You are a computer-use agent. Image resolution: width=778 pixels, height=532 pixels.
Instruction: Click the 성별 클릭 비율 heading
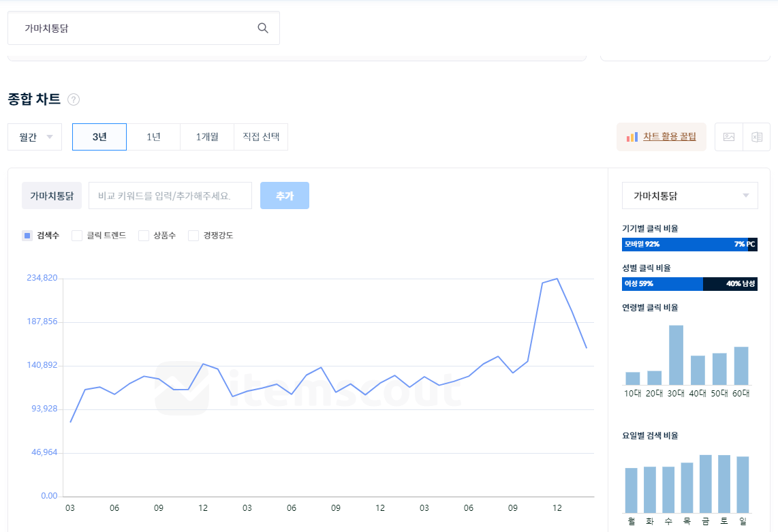click(647, 268)
